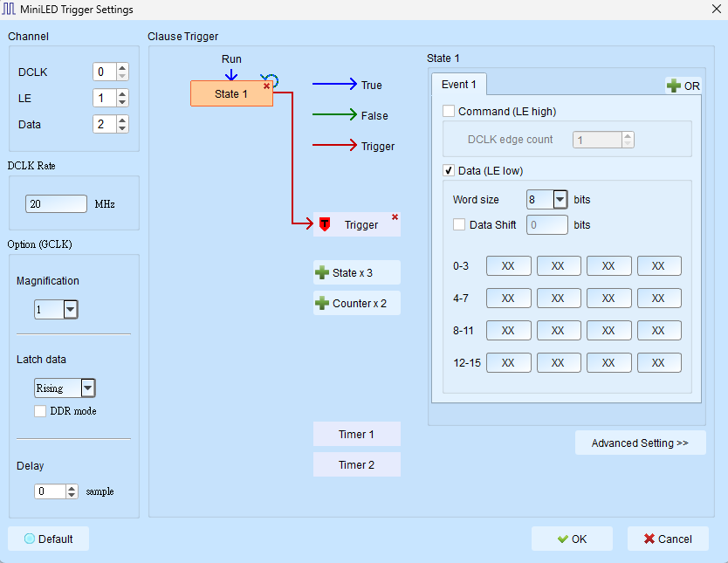The image size is (728, 563).
Task: Click the DCLK channel number field
Action: point(105,72)
